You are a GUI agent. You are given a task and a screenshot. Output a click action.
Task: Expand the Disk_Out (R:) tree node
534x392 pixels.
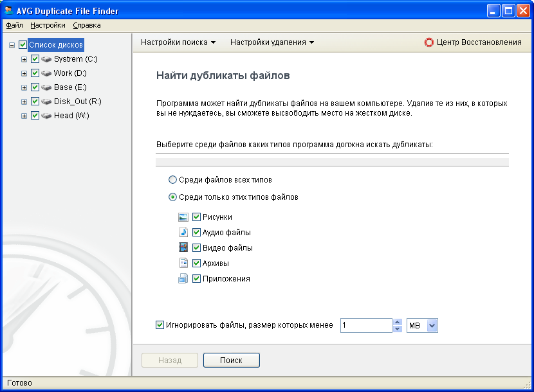[24, 102]
